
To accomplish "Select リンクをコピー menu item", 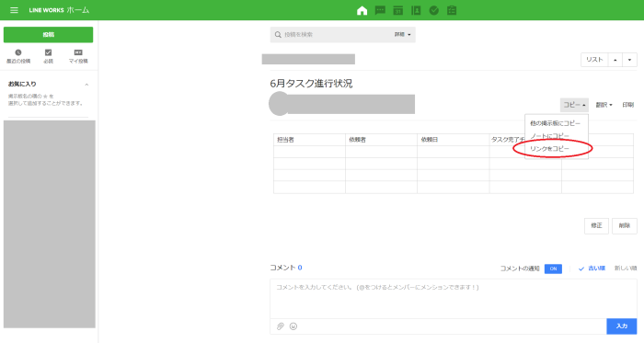I will coord(550,149).
